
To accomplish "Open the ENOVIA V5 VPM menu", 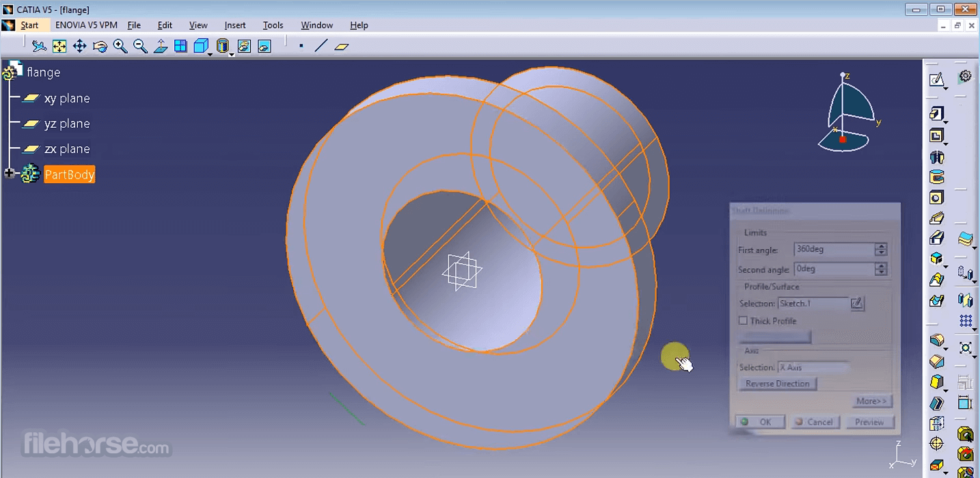I will [x=86, y=25].
